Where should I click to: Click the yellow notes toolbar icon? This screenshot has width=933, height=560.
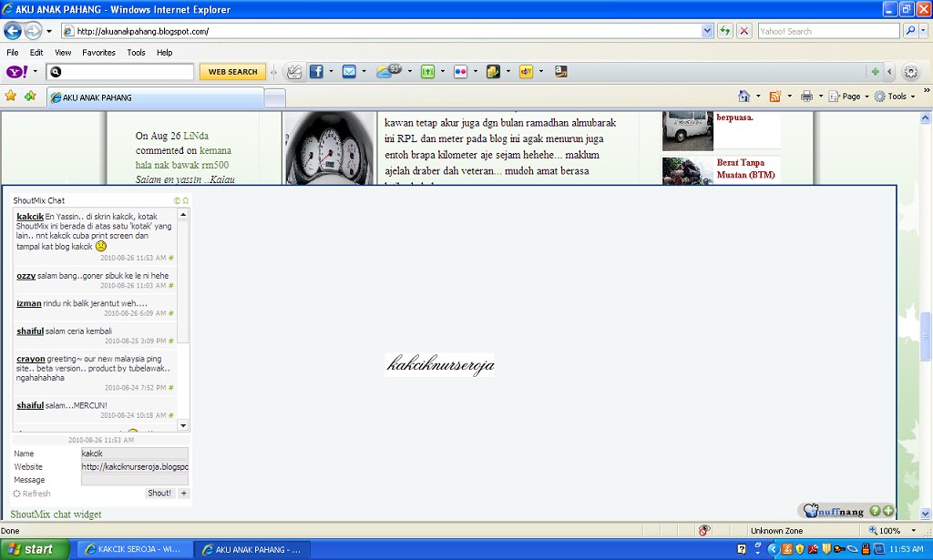click(493, 72)
